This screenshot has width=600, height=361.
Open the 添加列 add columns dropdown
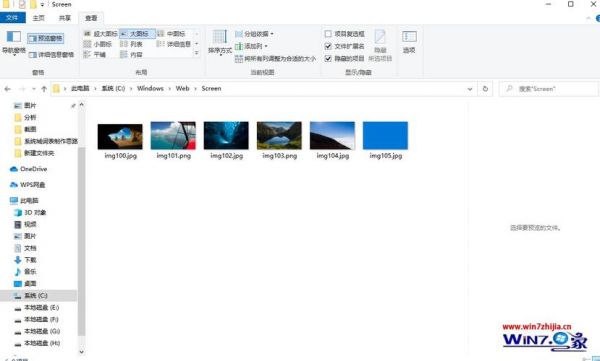251,46
